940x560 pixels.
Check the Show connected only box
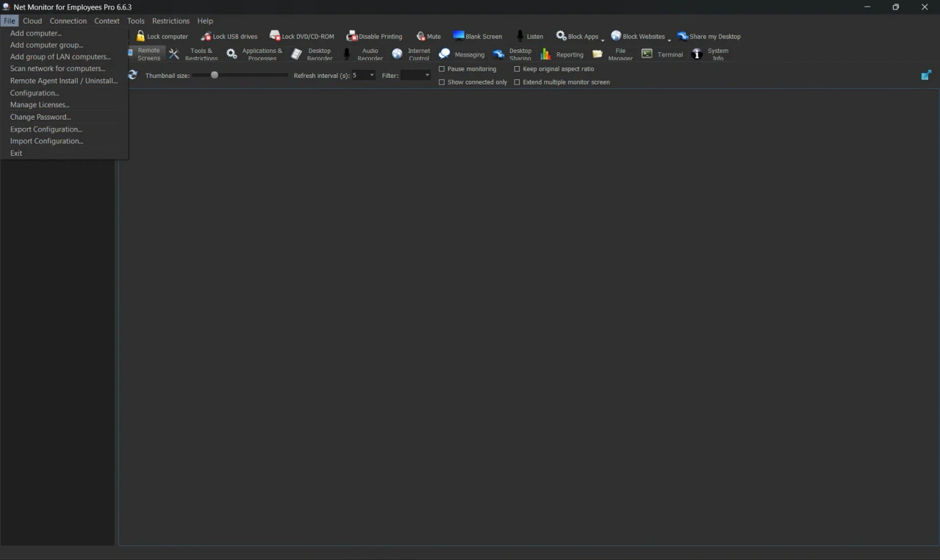point(442,82)
